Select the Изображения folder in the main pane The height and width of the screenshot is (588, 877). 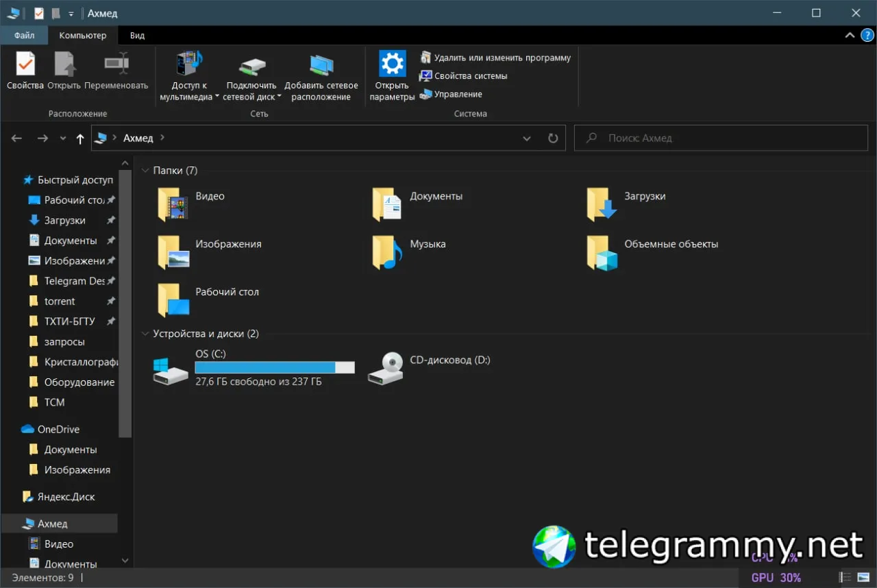coord(209,252)
